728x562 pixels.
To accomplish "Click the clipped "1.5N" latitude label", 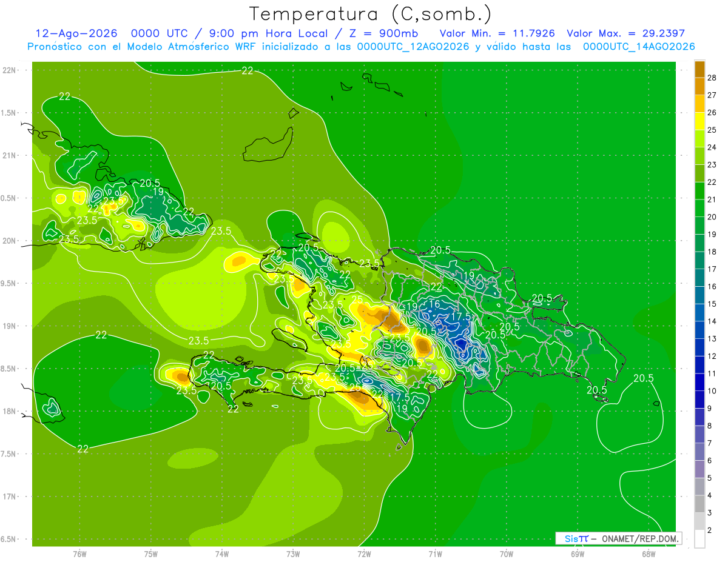I will tap(8, 113).
